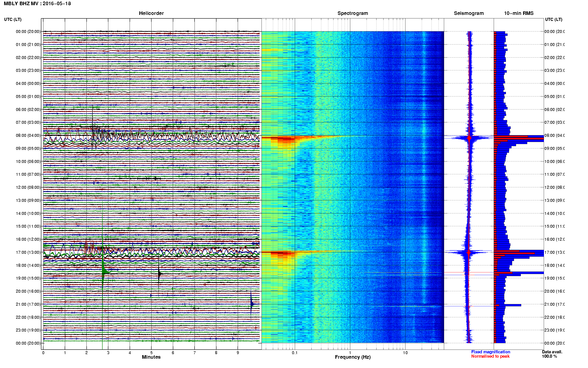
Task: Click the red low-frequency spectrogram burst at 17:00
Action: [282, 253]
